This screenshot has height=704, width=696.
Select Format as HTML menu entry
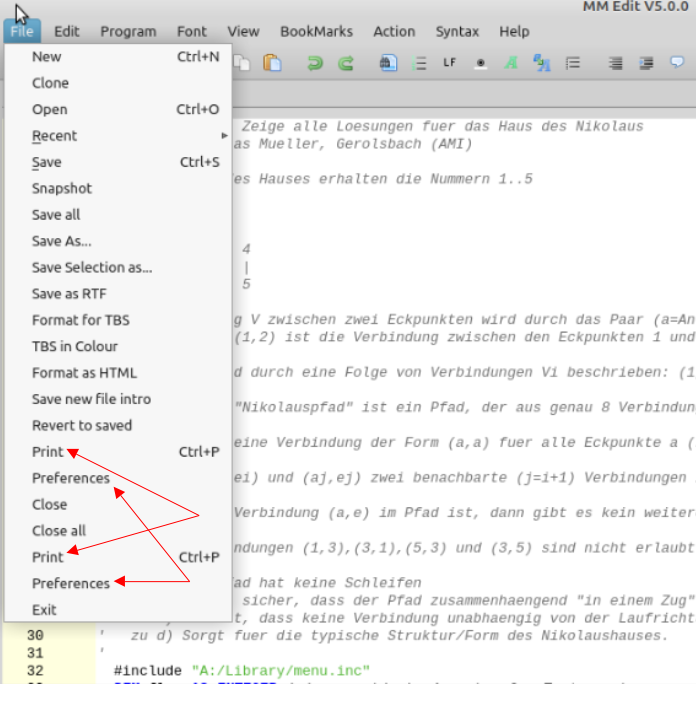tap(84, 373)
